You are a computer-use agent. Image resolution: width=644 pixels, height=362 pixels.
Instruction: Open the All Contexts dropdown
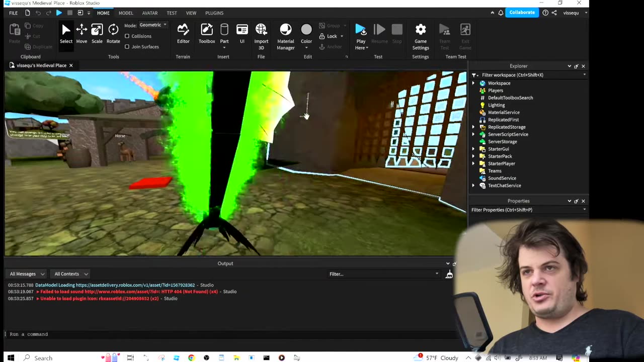(x=71, y=274)
